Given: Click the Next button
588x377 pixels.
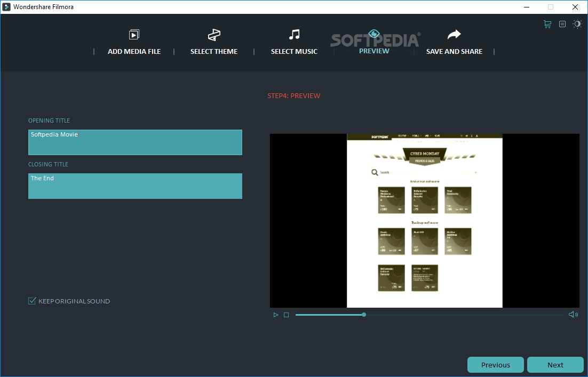Looking at the screenshot, I should pyautogui.click(x=555, y=365).
